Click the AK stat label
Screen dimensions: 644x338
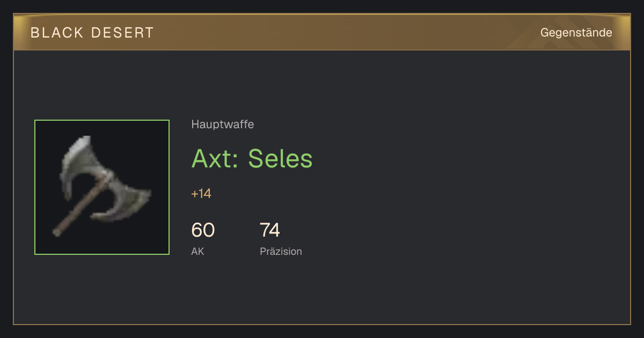tap(197, 251)
